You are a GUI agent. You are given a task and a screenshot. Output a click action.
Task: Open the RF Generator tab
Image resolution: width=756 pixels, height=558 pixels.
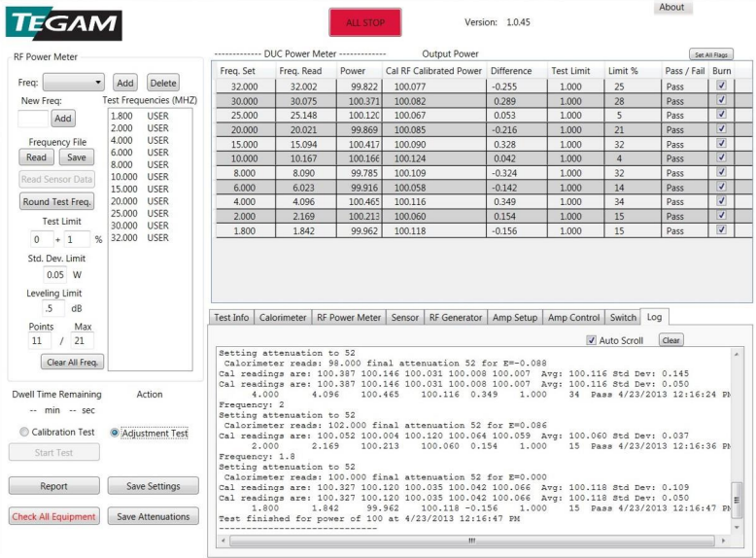point(456,317)
